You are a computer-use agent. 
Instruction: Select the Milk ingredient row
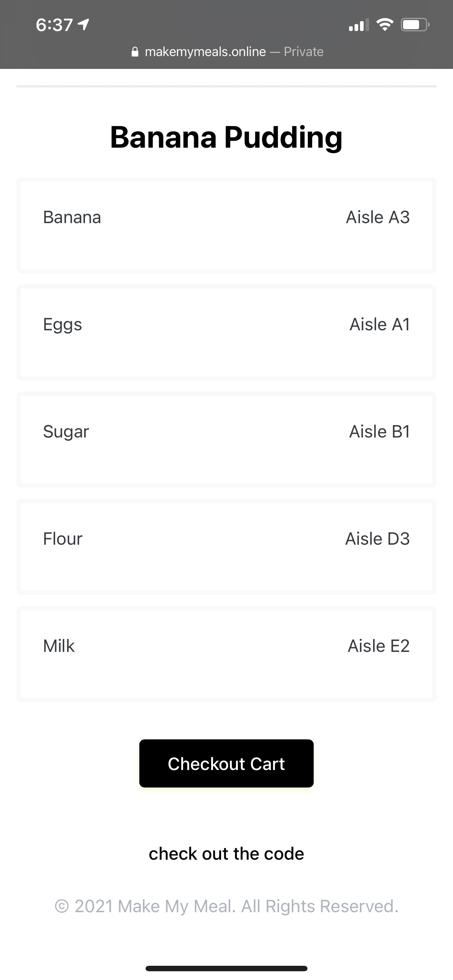click(226, 654)
